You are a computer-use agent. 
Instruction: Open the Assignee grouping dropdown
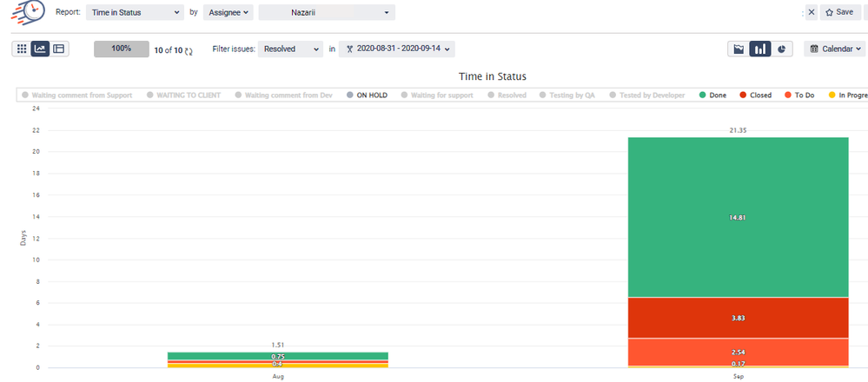point(228,12)
